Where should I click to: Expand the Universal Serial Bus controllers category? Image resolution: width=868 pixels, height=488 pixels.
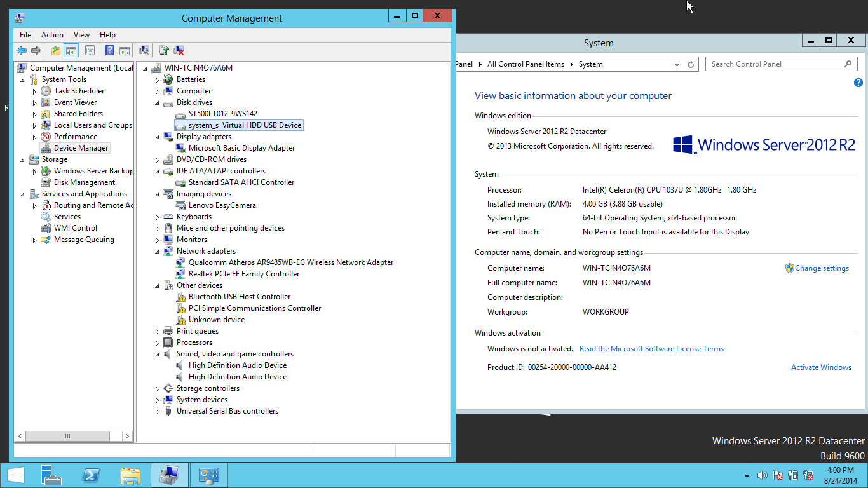[x=158, y=412]
